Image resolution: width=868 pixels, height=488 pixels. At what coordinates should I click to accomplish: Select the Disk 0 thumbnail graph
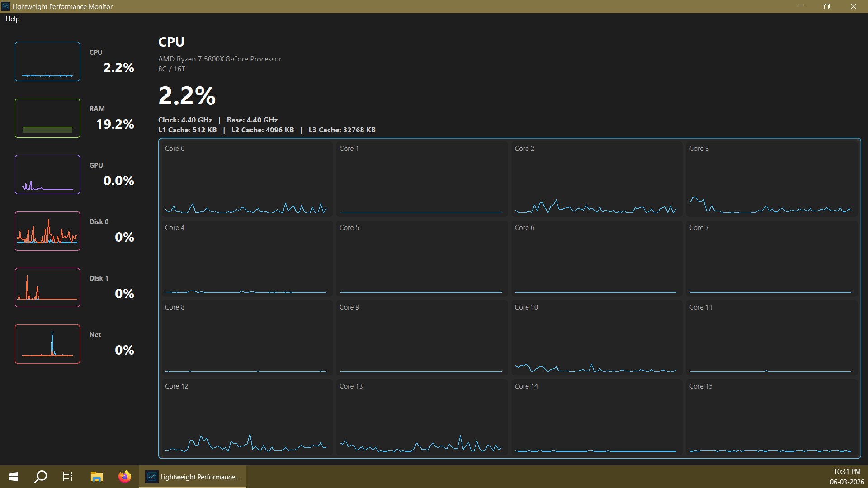pyautogui.click(x=47, y=231)
